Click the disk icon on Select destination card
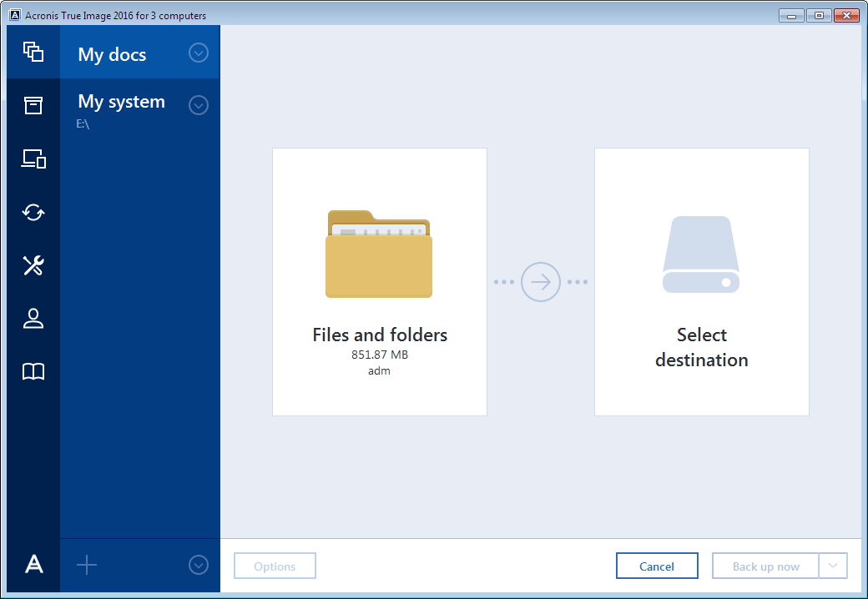 point(701,254)
